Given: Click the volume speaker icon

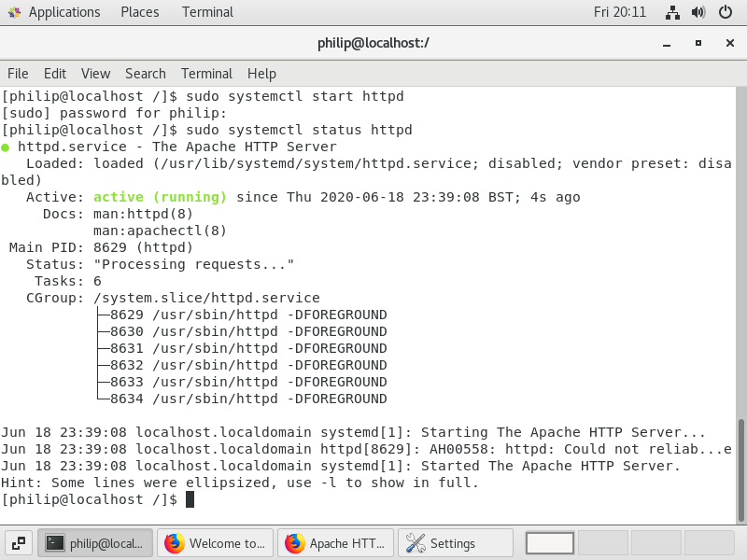Looking at the screenshot, I should coord(698,12).
